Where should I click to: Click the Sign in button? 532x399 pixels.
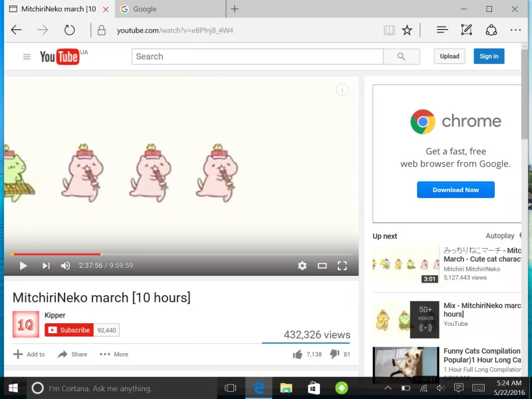click(x=489, y=57)
